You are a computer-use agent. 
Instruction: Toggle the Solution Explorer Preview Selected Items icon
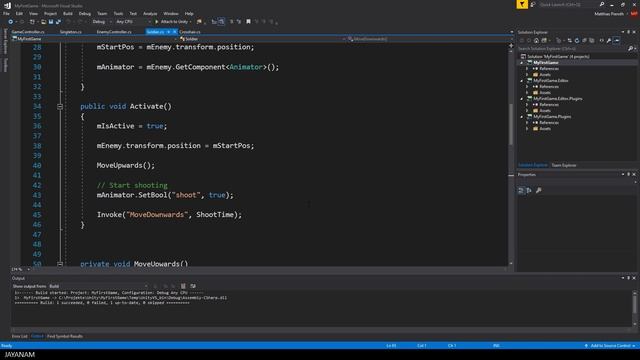tap(616, 40)
